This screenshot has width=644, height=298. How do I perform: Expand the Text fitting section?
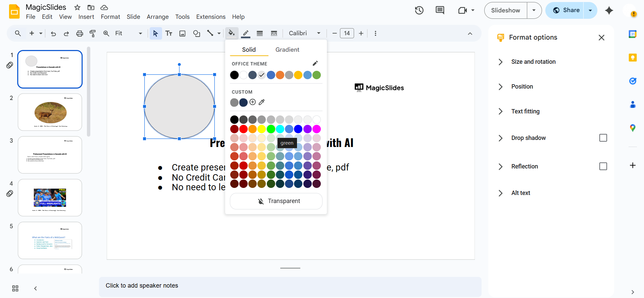coord(525,111)
